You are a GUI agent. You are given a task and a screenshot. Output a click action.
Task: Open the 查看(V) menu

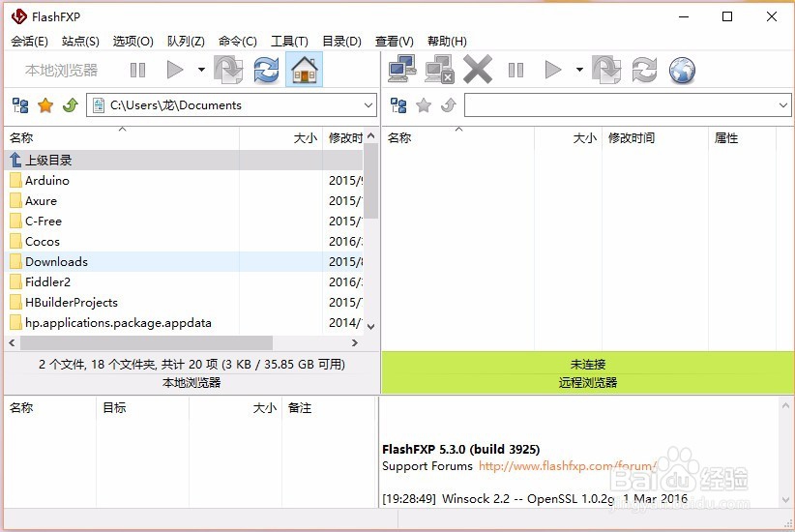[395, 41]
